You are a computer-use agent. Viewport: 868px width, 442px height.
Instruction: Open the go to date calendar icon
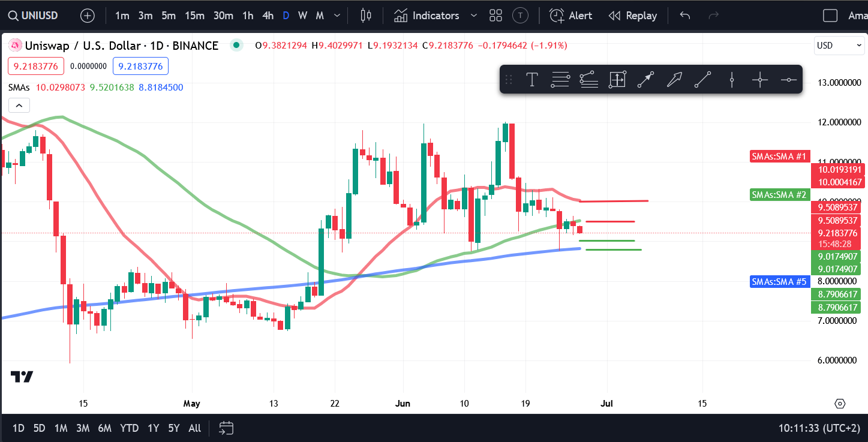tap(226, 428)
